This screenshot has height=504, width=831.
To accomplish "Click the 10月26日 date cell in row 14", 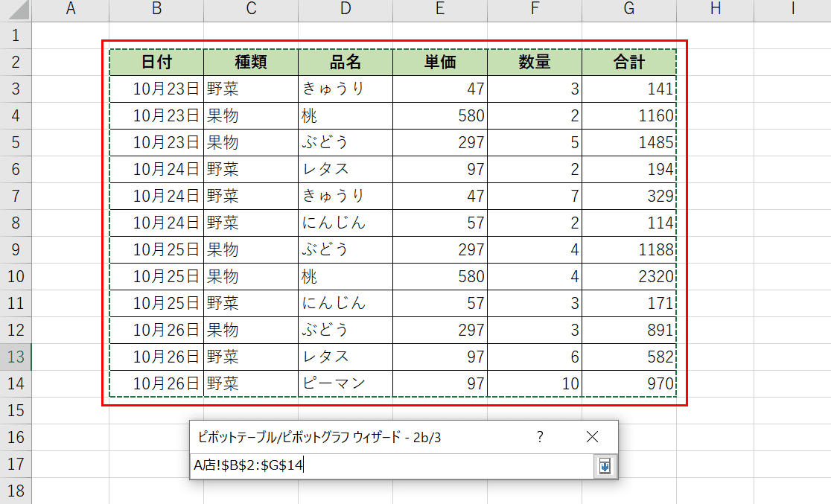I will (156, 383).
